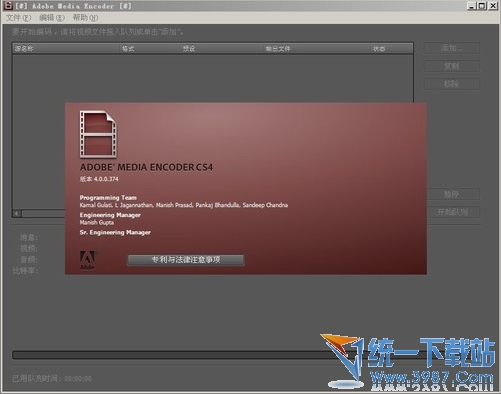Click the 预设 column header
This screenshot has width=501, height=394.
tap(221, 49)
